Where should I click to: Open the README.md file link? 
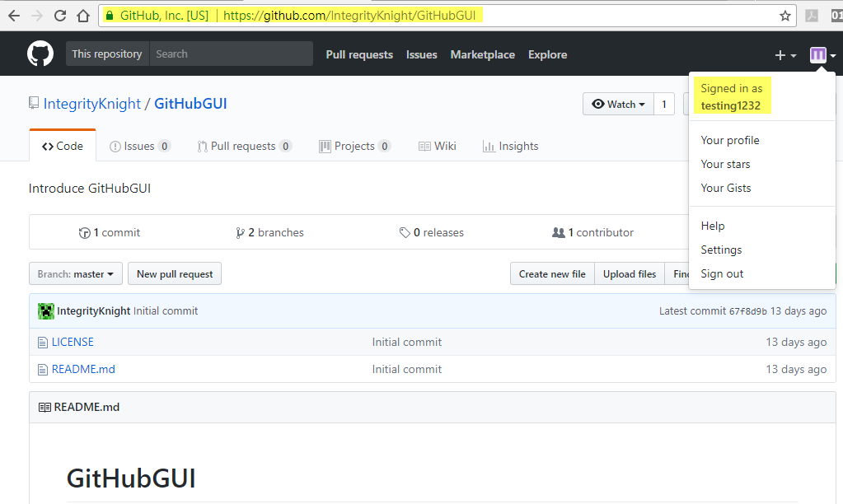(x=83, y=370)
